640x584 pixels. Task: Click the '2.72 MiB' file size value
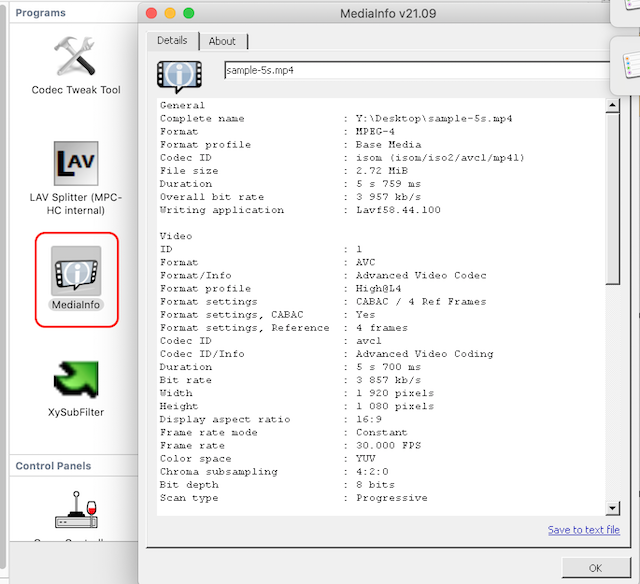pyautogui.click(x=382, y=171)
